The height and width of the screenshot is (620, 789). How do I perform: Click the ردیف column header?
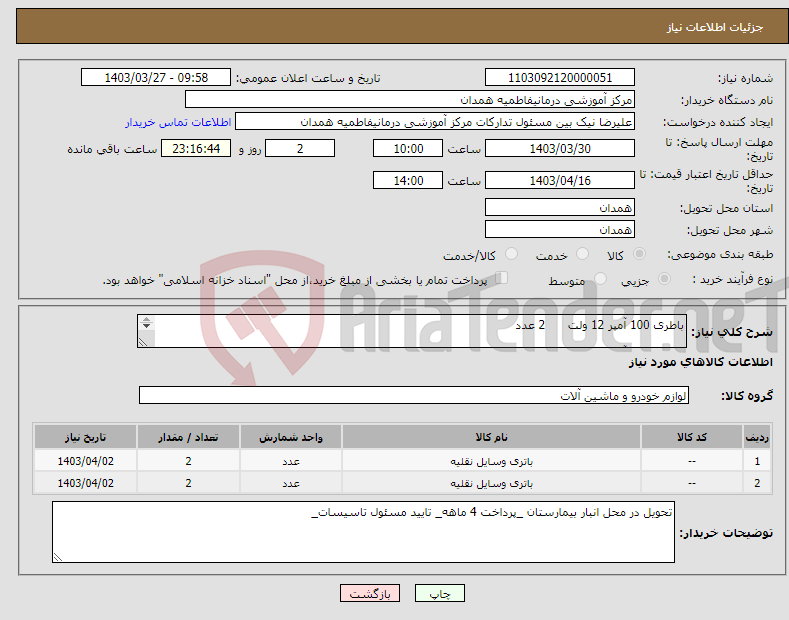(x=757, y=437)
